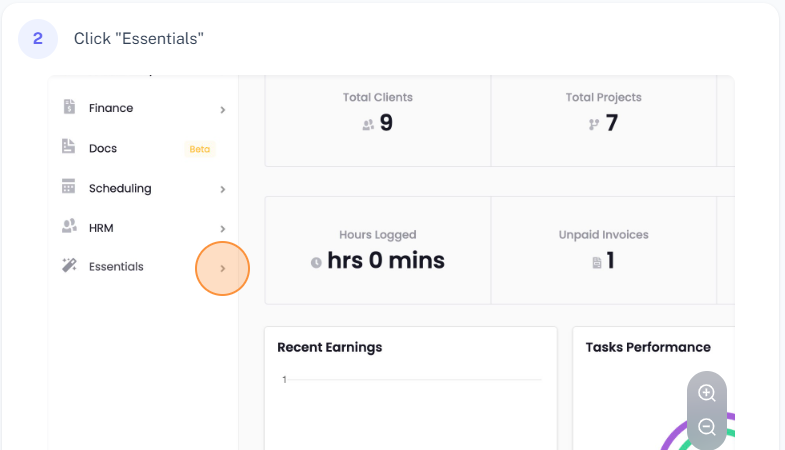
Task: Click the Hours Logged clock icon
Action: click(316, 262)
